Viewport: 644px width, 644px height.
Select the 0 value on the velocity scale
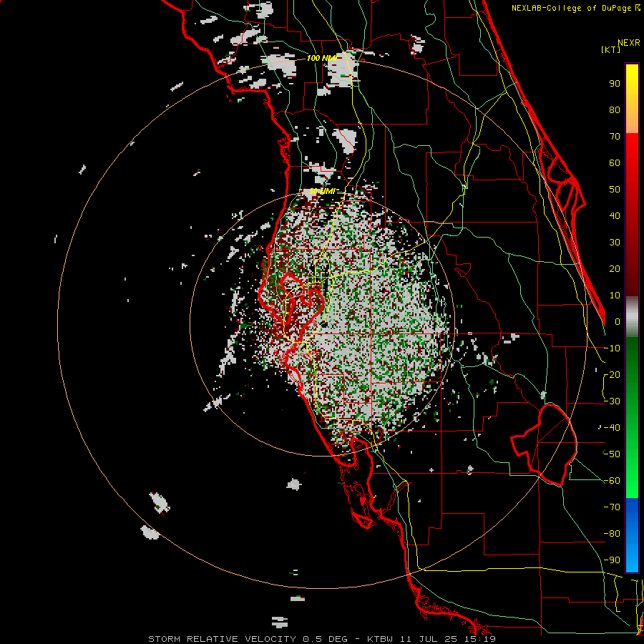click(618, 321)
